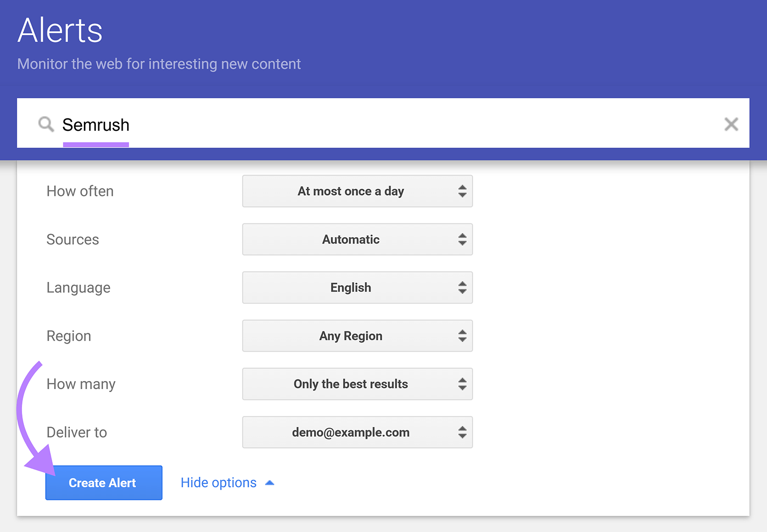Open the Language dropdown showing English
767x532 pixels.
(x=357, y=288)
